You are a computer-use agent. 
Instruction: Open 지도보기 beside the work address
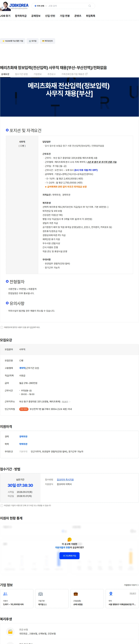click(65, 402)
